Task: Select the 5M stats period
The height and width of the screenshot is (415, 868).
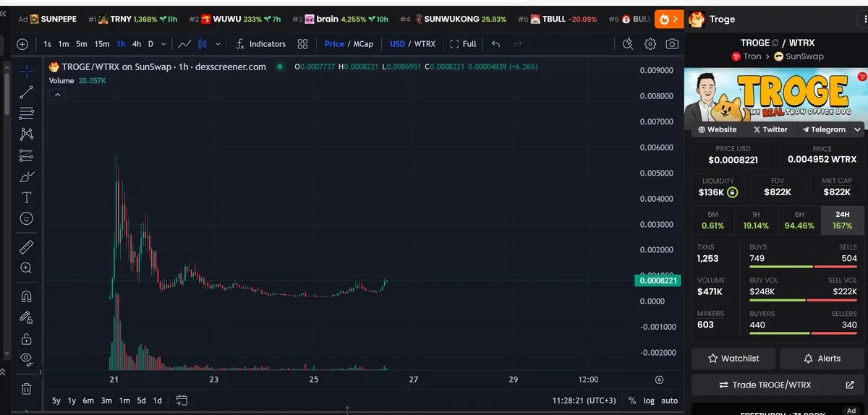Action: click(x=712, y=221)
